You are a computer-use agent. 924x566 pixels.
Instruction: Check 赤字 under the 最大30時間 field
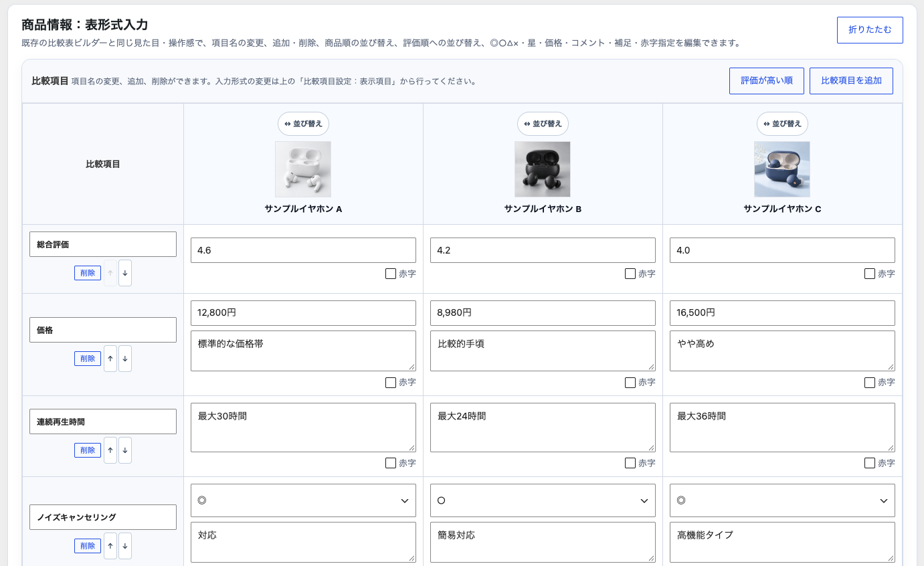(x=391, y=463)
